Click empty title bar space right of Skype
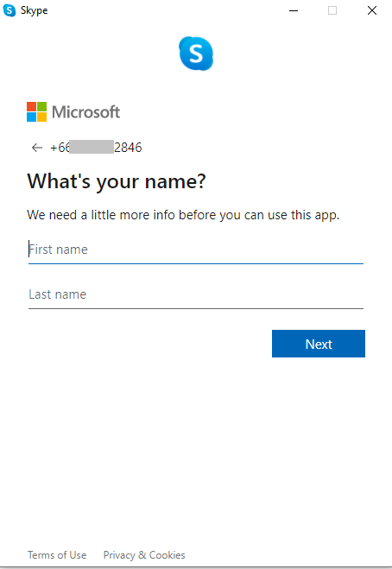 (163, 10)
